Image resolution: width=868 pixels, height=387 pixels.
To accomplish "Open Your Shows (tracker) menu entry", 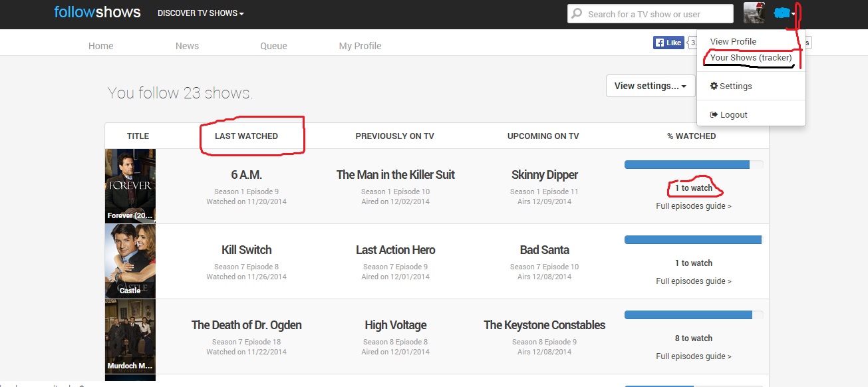I will coord(750,58).
